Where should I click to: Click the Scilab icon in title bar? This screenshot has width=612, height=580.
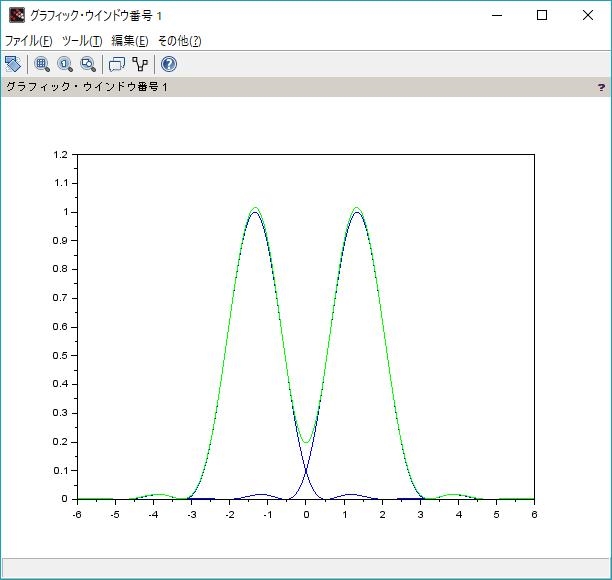(16, 15)
